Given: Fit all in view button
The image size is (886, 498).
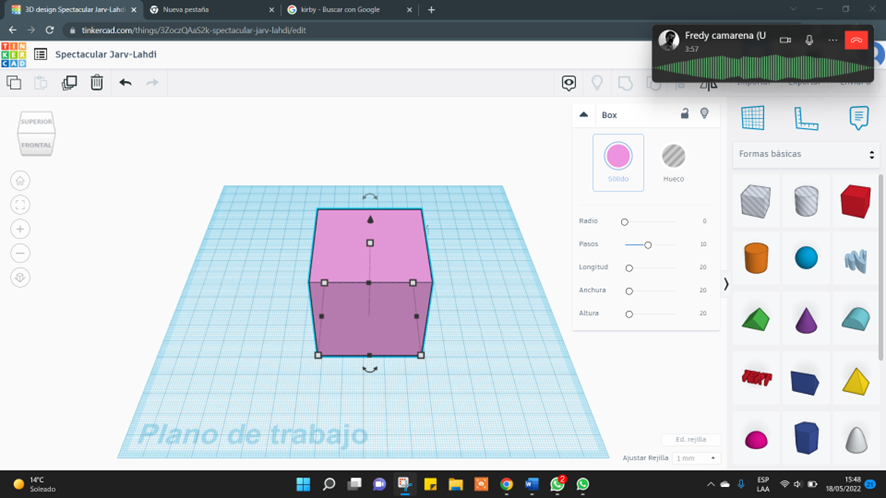Looking at the screenshot, I should coord(20,205).
